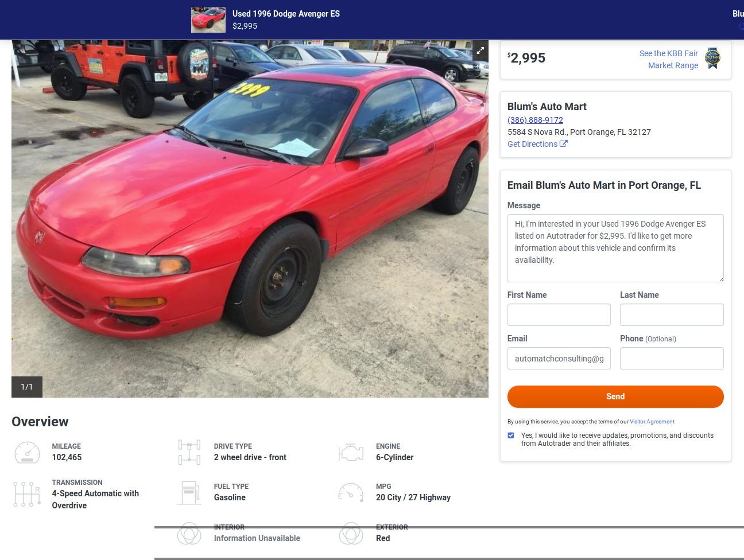Click the fullscreen expand icon on photo
This screenshot has width=744, height=560.
480,50
